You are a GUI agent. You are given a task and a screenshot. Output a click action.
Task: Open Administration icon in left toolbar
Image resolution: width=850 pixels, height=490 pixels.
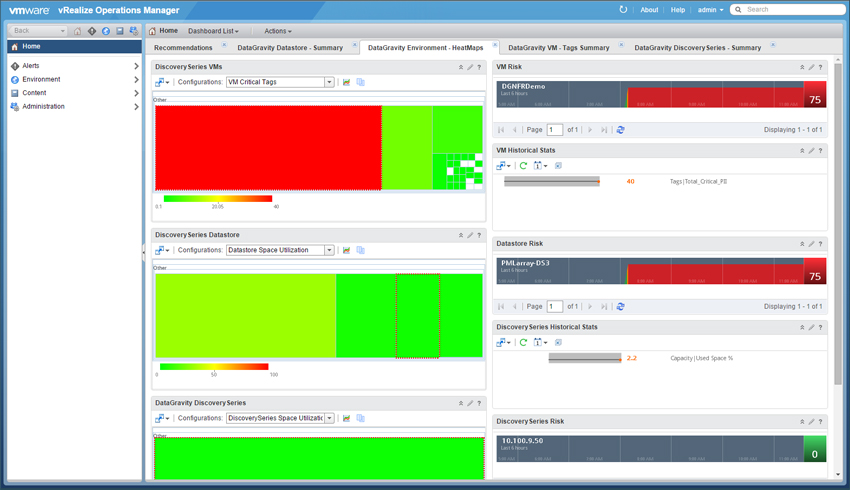pyautogui.click(x=134, y=31)
